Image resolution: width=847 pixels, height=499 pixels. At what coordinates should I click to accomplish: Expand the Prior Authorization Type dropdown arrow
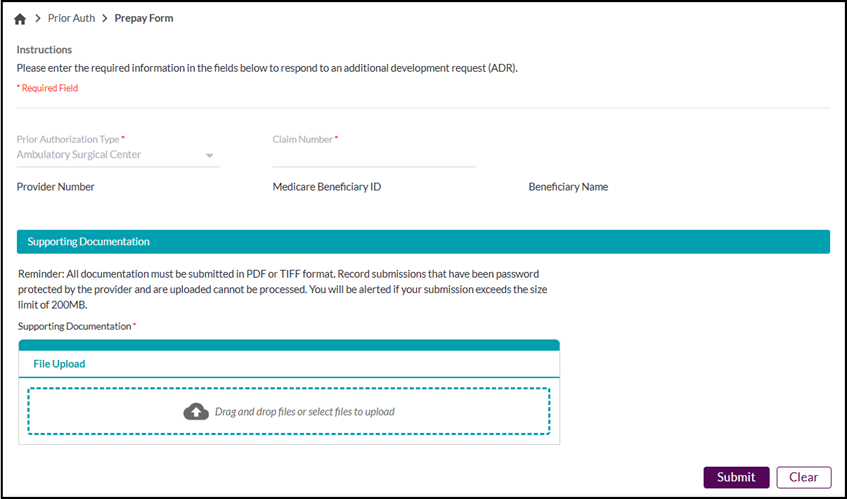(x=210, y=156)
